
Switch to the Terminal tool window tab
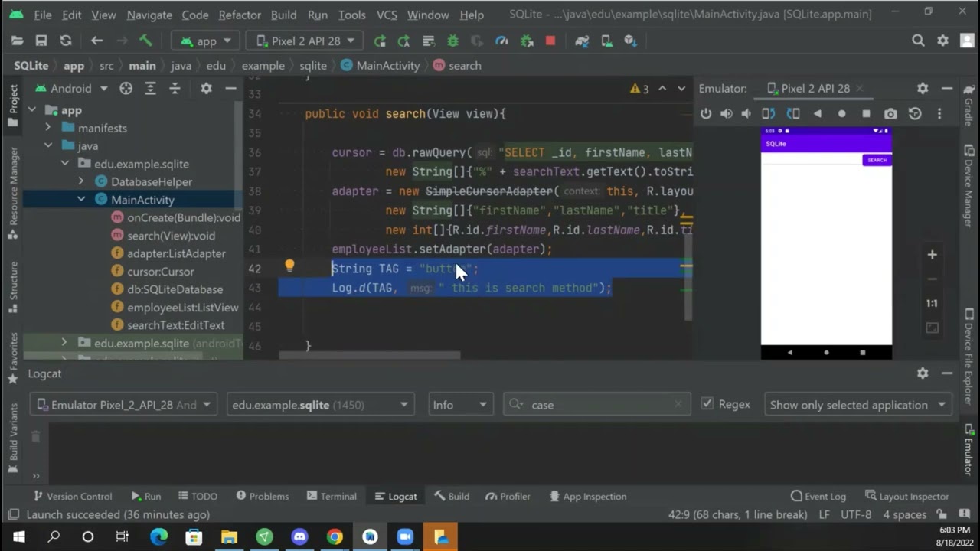click(x=332, y=496)
